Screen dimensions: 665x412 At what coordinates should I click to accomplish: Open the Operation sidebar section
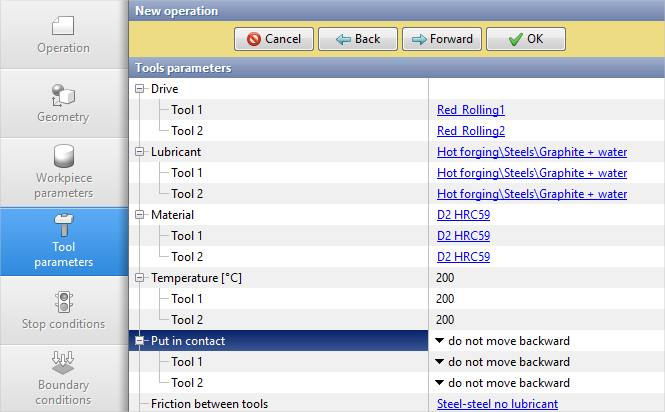pos(64,34)
